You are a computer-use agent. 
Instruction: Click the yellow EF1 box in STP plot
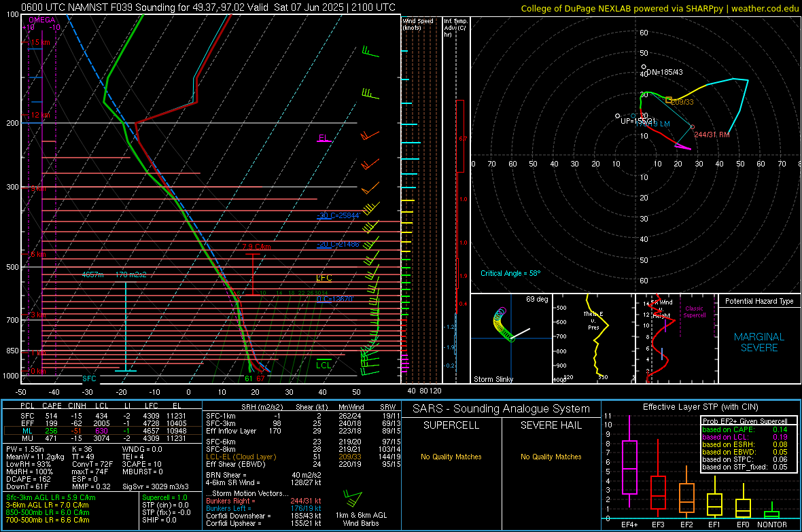[714, 504]
